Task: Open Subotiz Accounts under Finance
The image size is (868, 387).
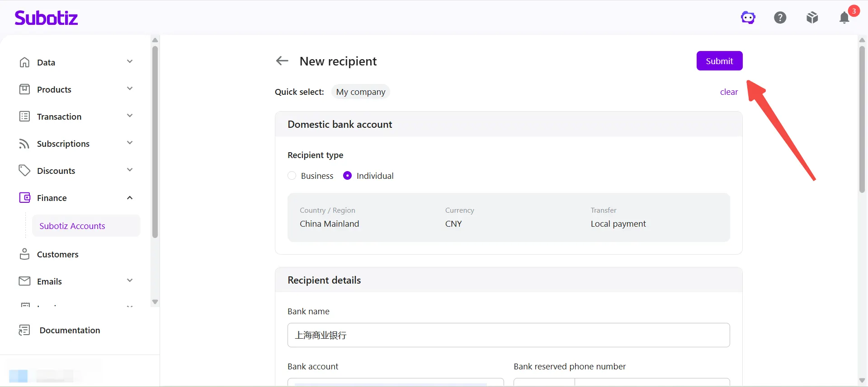Action: 86,226
